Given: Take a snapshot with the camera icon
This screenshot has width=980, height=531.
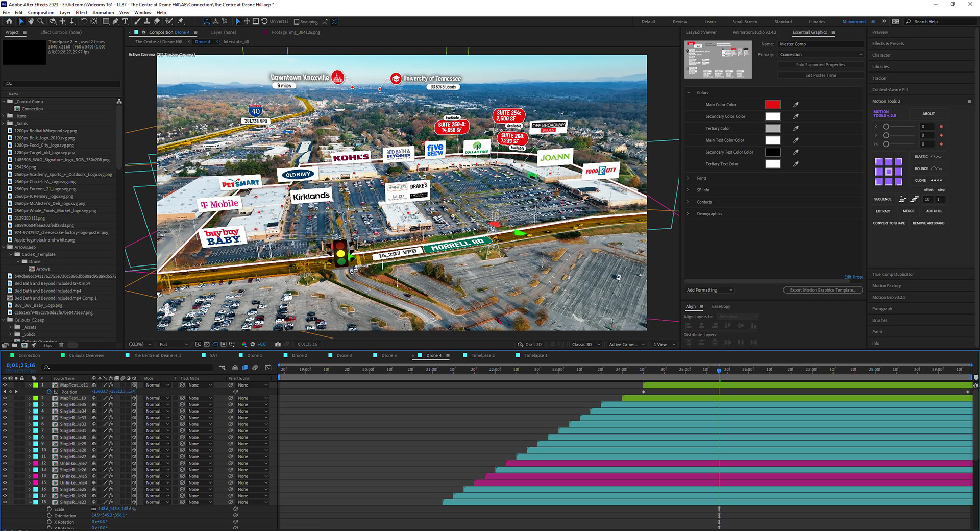Looking at the screenshot, I should pyautogui.click(x=278, y=344).
